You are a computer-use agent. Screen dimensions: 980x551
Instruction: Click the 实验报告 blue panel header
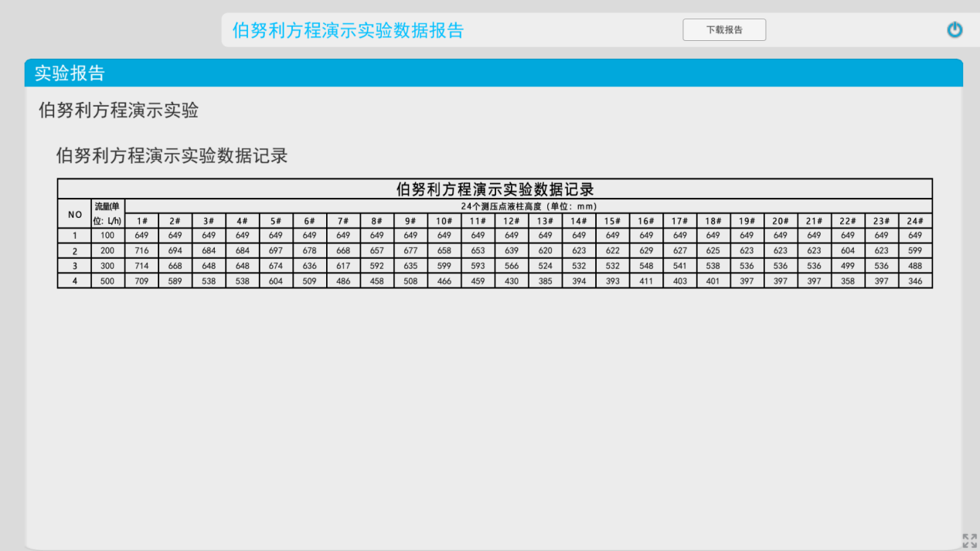tap(70, 73)
